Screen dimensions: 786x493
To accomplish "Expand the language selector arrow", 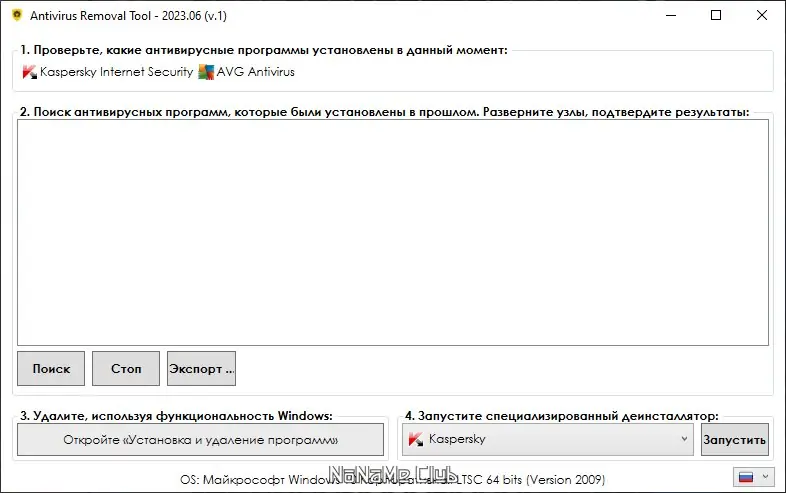I will 765,476.
